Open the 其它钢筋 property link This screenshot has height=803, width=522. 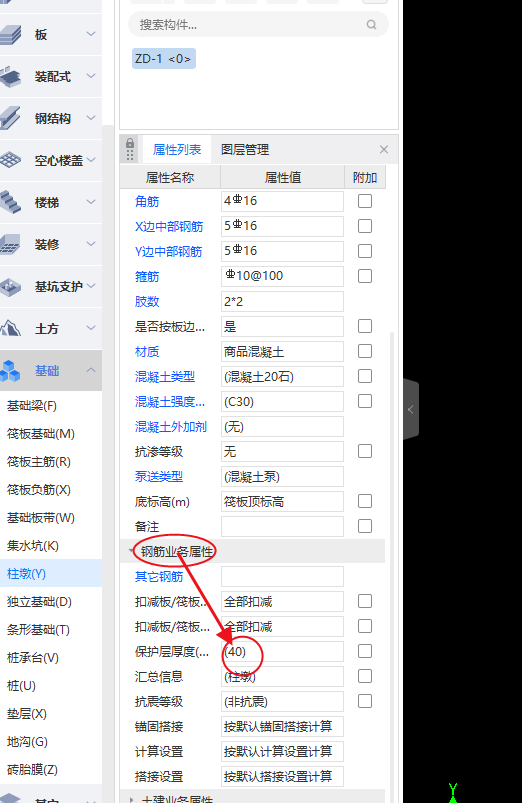click(159, 577)
